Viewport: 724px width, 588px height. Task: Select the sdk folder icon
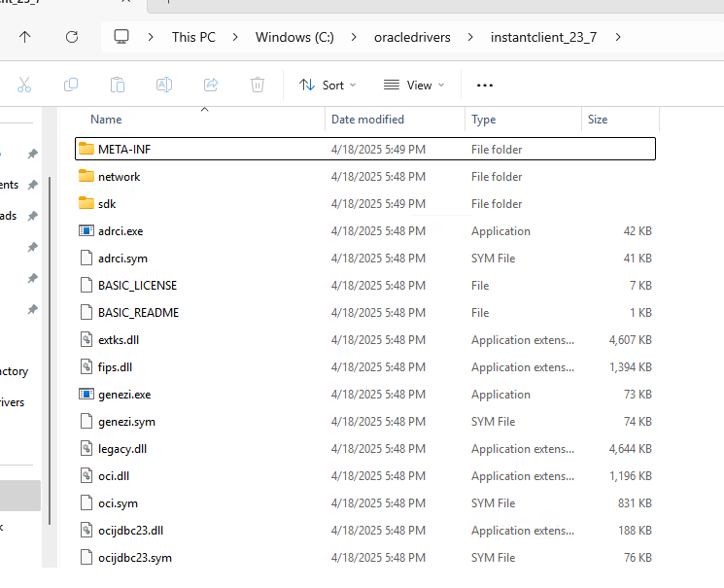point(86,204)
